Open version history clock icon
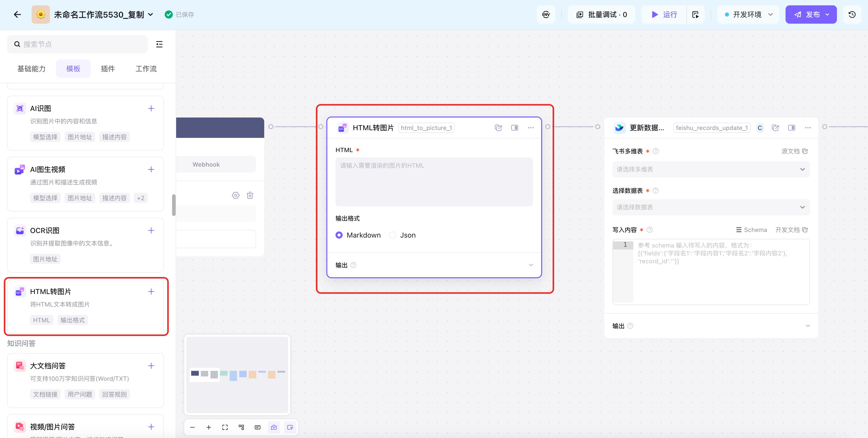 852,14
